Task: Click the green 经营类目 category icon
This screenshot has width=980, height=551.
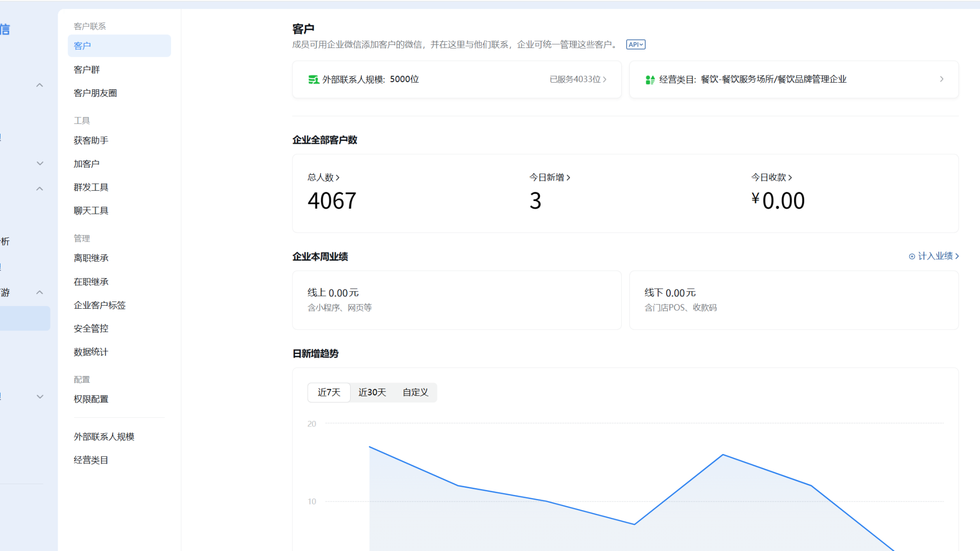Action: [650, 79]
